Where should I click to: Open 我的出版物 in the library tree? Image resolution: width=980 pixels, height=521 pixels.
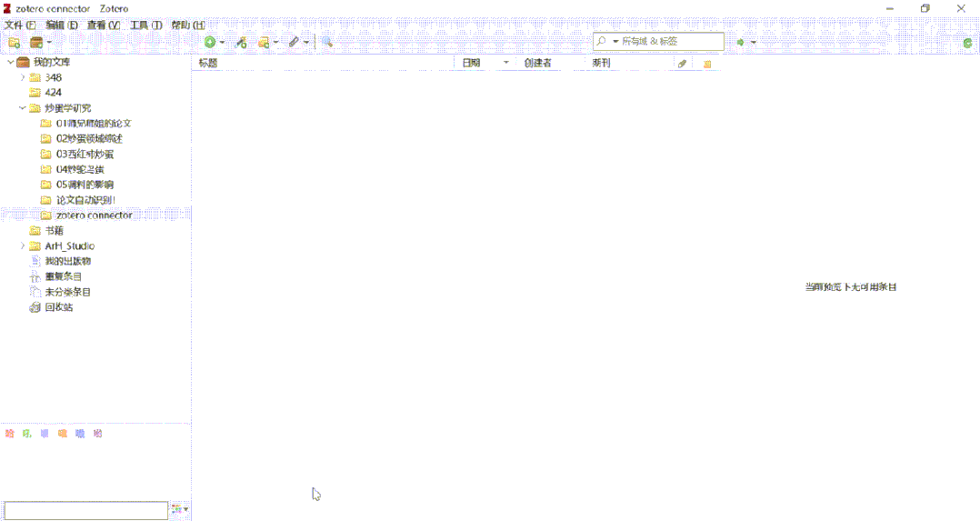coord(67,262)
